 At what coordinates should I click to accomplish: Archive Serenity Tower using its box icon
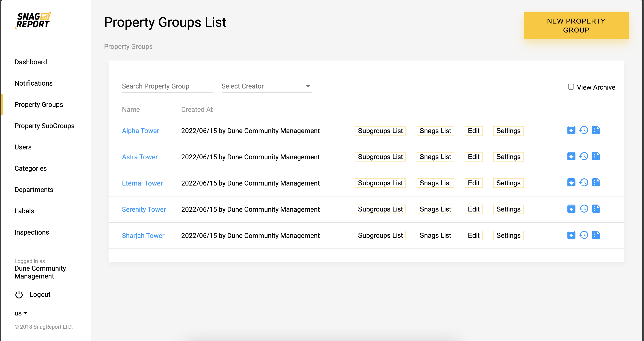[x=571, y=209]
